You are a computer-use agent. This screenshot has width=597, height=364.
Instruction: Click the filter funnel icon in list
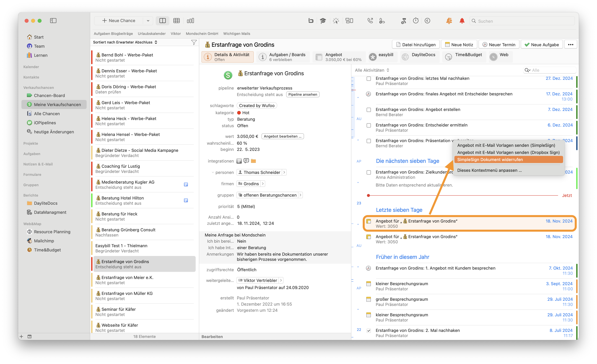coord(194,42)
